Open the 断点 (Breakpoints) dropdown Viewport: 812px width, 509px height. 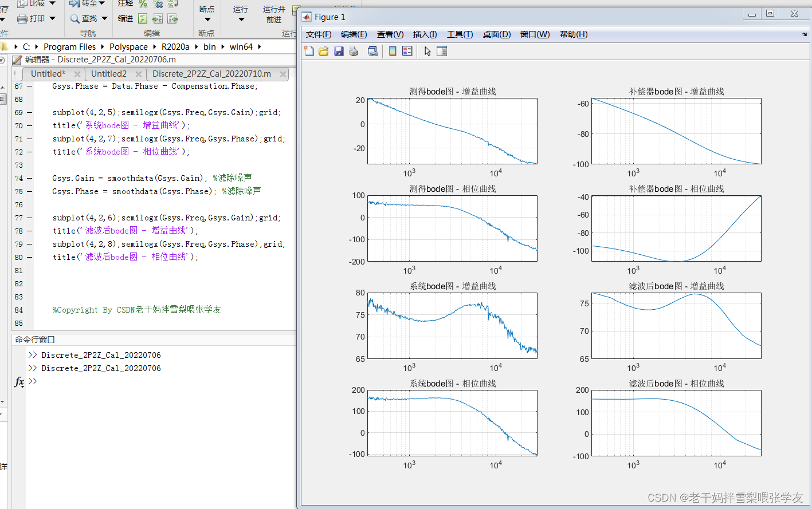[x=207, y=14]
